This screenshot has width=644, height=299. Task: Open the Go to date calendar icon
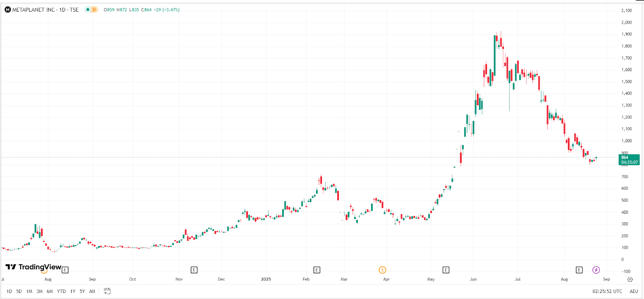107,291
